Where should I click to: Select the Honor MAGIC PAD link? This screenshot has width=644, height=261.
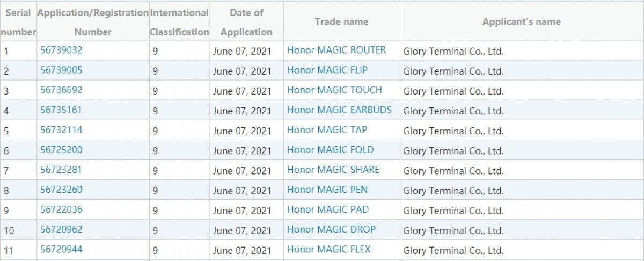(x=328, y=209)
